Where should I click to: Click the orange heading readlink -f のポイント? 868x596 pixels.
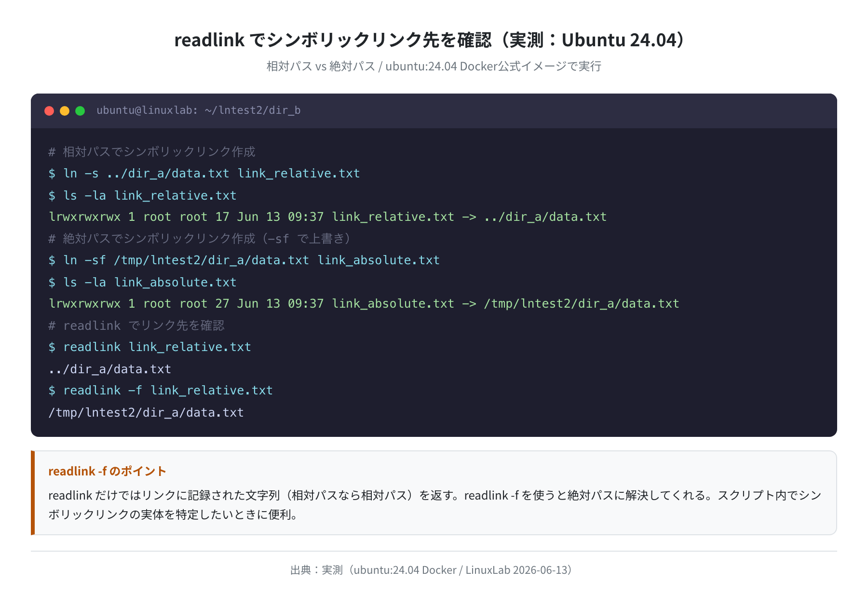pos(108,471)
